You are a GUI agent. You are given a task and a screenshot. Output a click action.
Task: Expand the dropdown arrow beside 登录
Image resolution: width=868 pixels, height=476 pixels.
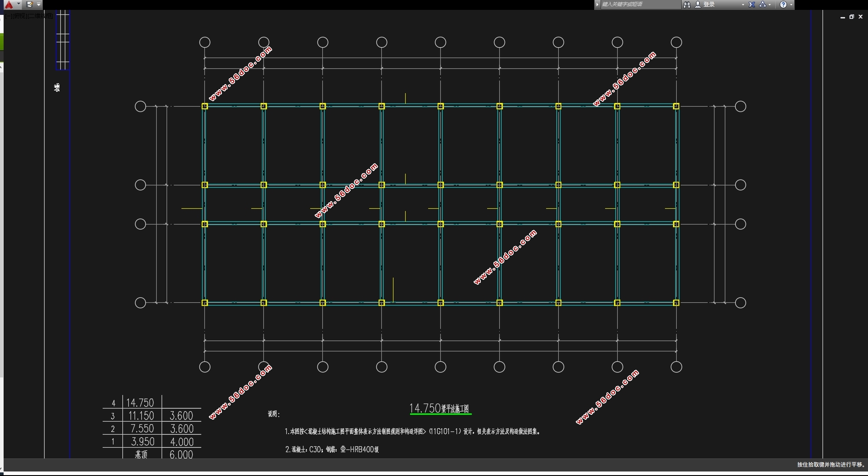(x=743, y=4)
